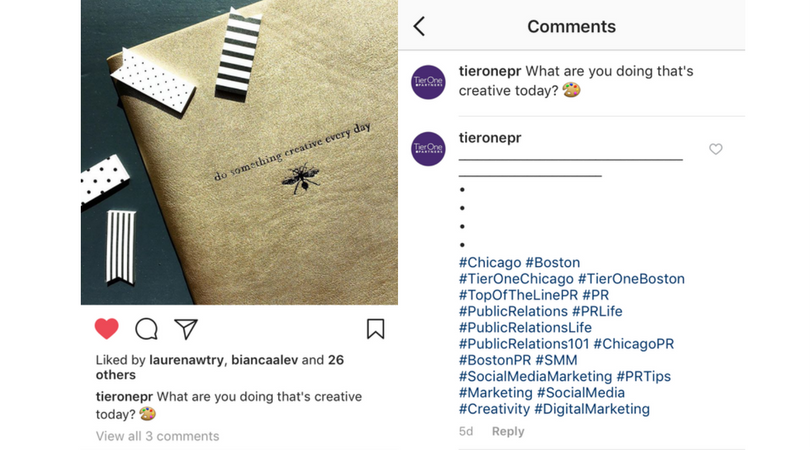Reply to the hashtag comment

point(508,431)
